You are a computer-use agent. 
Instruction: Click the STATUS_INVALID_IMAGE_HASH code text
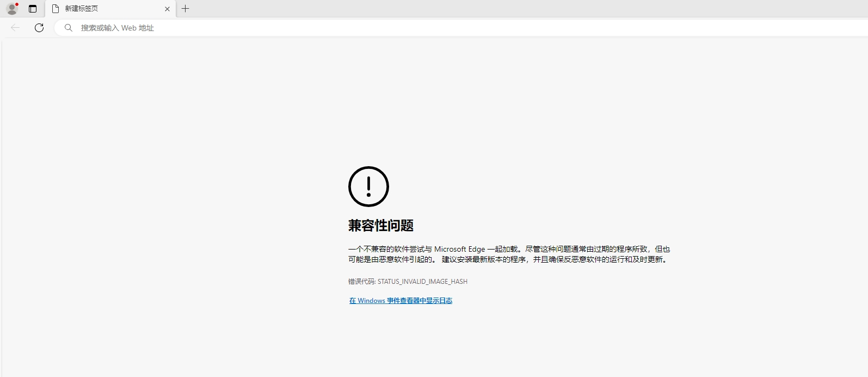pyautogui.click(x=422, y=282)
